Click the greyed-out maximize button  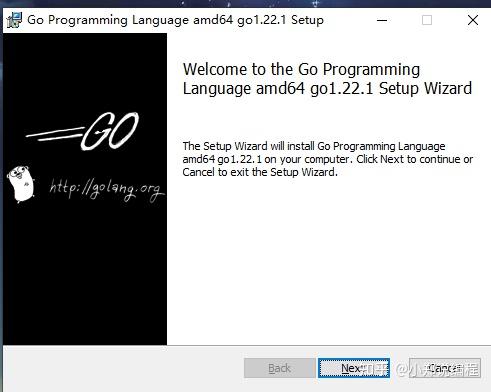click(427, 20)
